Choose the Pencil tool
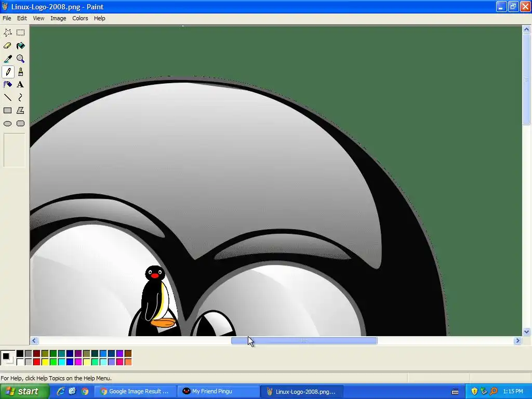 (x=7, y=72)
